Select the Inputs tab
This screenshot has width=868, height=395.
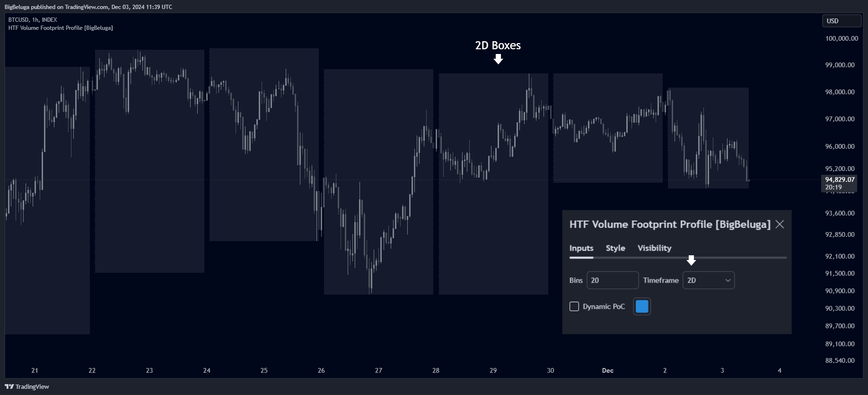click(581, 248)
